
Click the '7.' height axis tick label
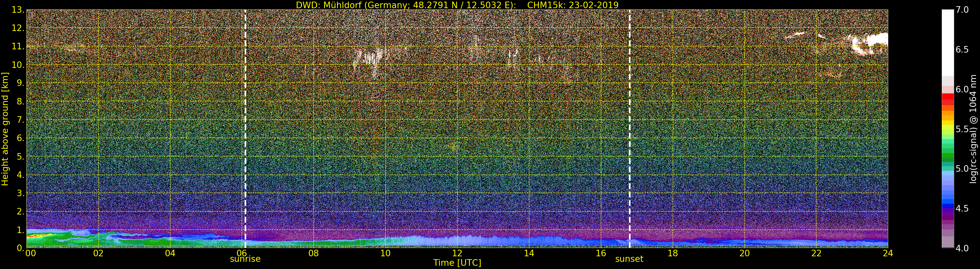coord(21,120)
